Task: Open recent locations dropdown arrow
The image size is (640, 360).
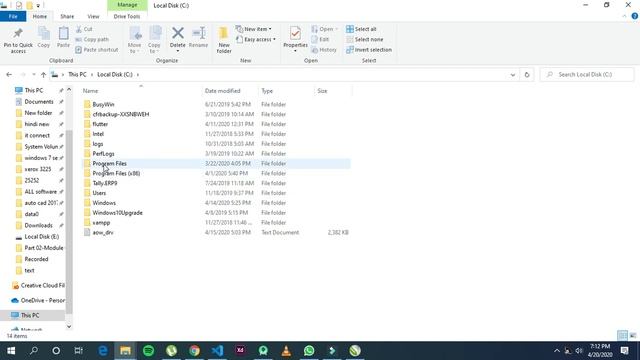Action: tap(33, 75)
